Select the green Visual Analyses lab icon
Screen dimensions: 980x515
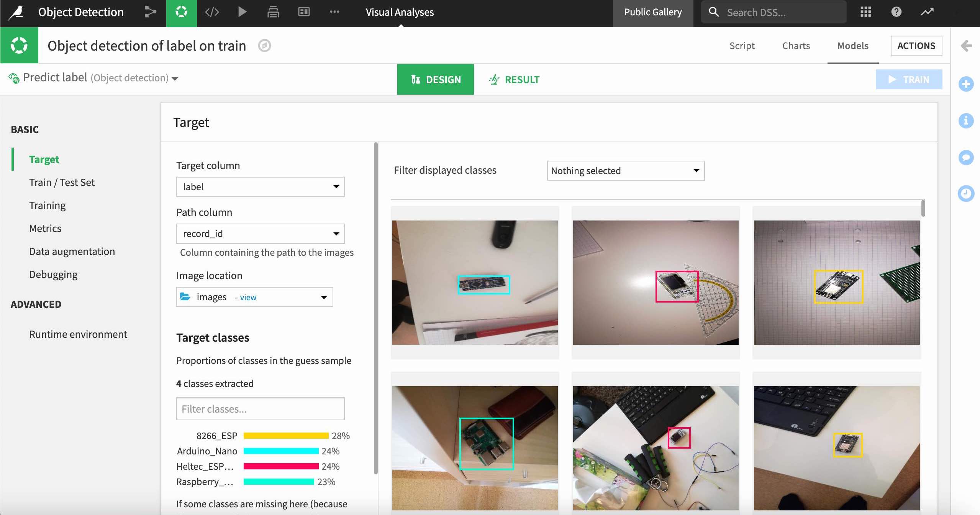[181, 12]
